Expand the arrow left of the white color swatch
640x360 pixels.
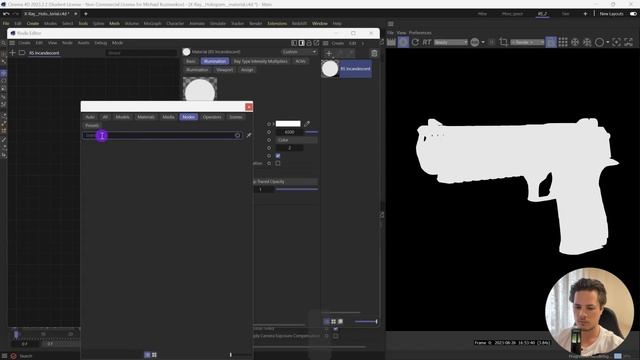tap(273, 124)
